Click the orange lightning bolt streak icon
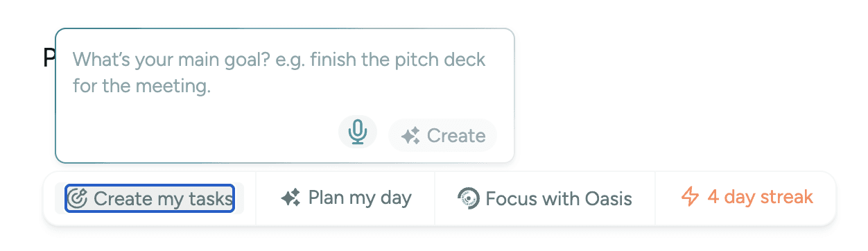Screen dimensions: 868x251 click(x=690, y=198)
